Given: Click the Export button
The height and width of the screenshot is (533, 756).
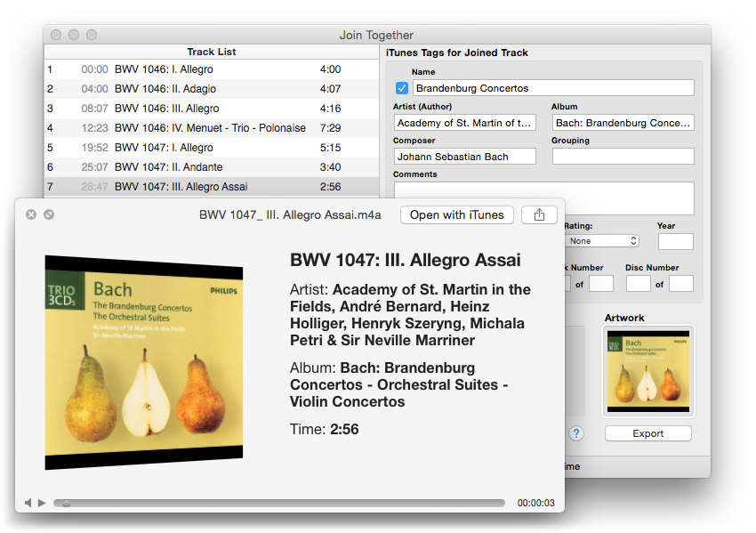Looking at the screenshot, I should tap(648, 433).
